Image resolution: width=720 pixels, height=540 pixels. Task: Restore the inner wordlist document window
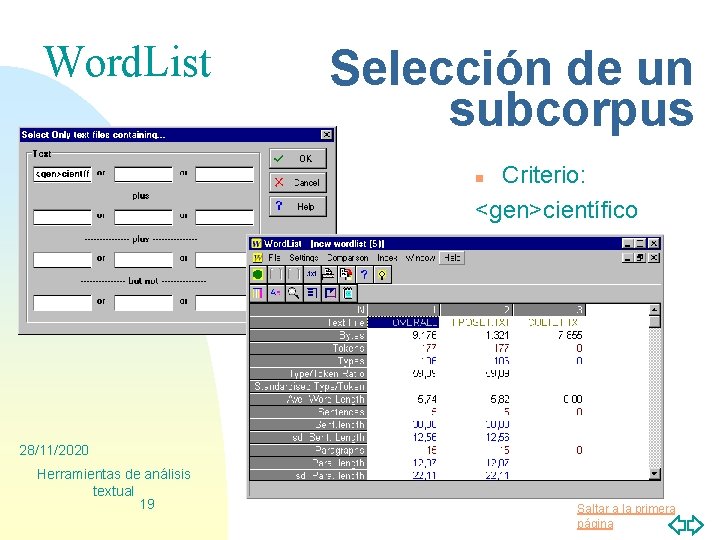point(640,258)
